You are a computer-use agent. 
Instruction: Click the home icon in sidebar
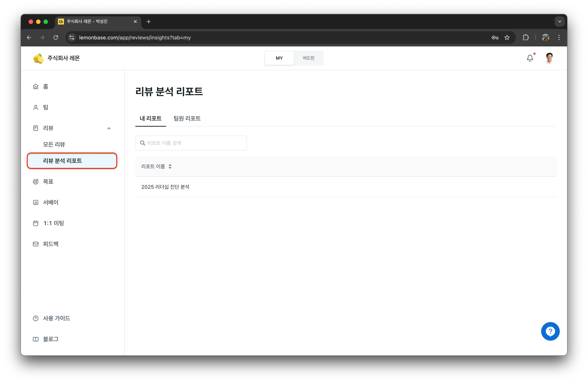(x=35, y=86)
